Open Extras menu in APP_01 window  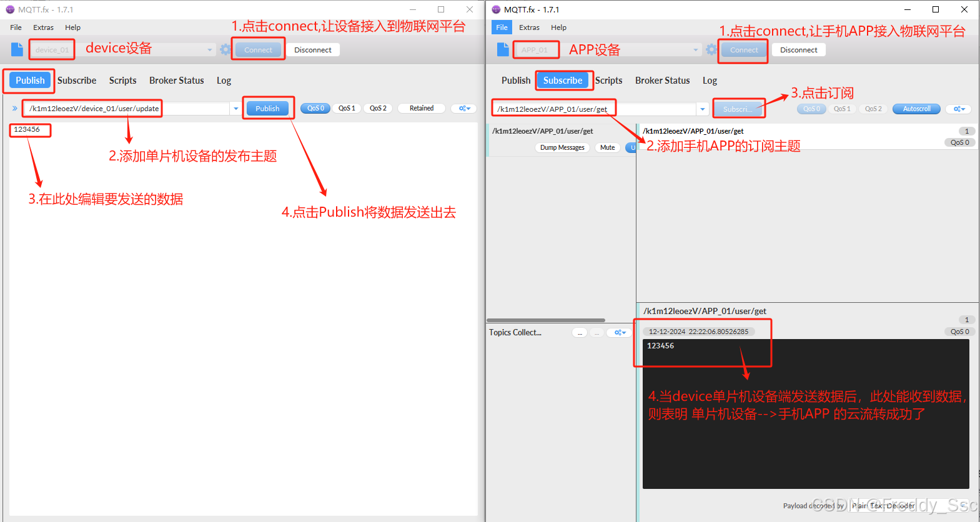point(529,27)
